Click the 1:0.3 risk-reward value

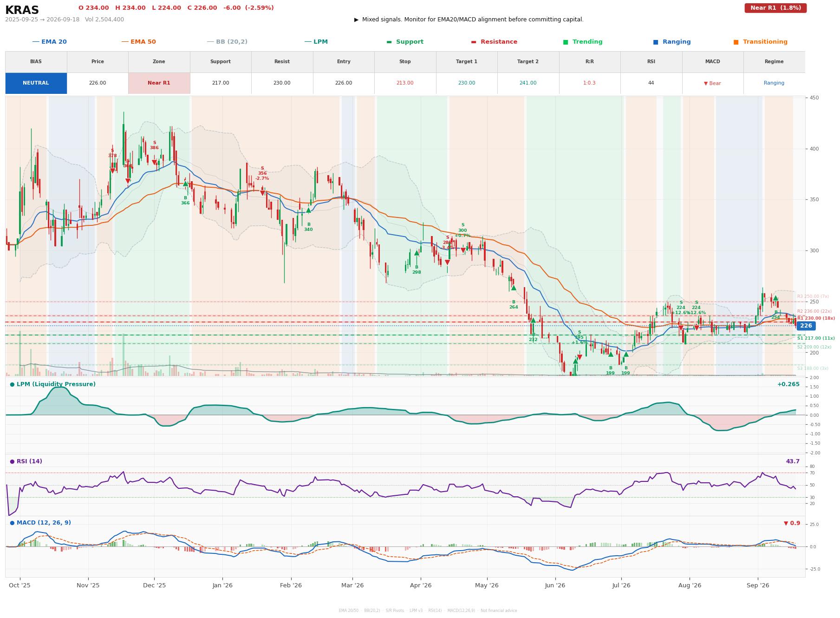coord(589,83)
